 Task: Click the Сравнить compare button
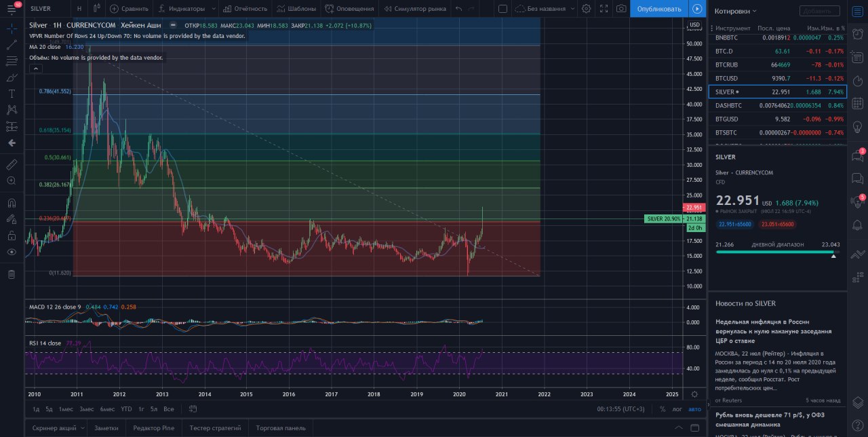pos(129,9)
